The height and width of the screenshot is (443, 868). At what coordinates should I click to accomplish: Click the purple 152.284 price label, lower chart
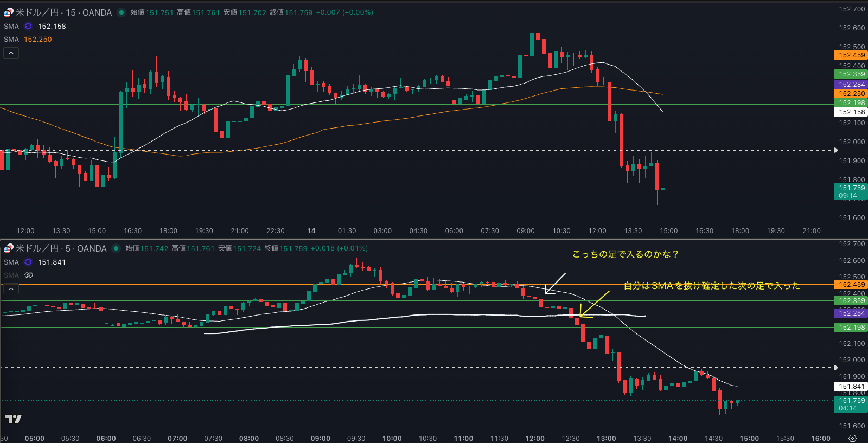coord(851,313)
